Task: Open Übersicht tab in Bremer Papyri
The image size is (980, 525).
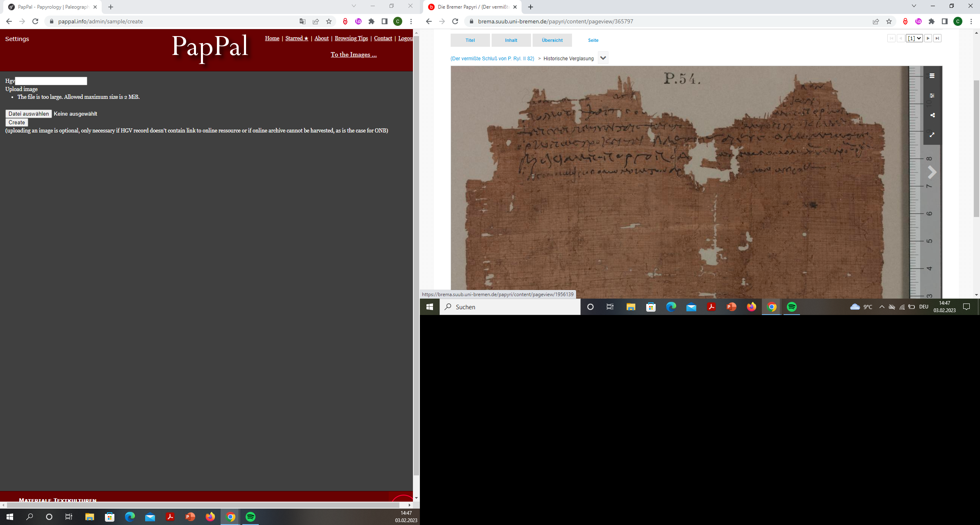Action: (552, 40)
